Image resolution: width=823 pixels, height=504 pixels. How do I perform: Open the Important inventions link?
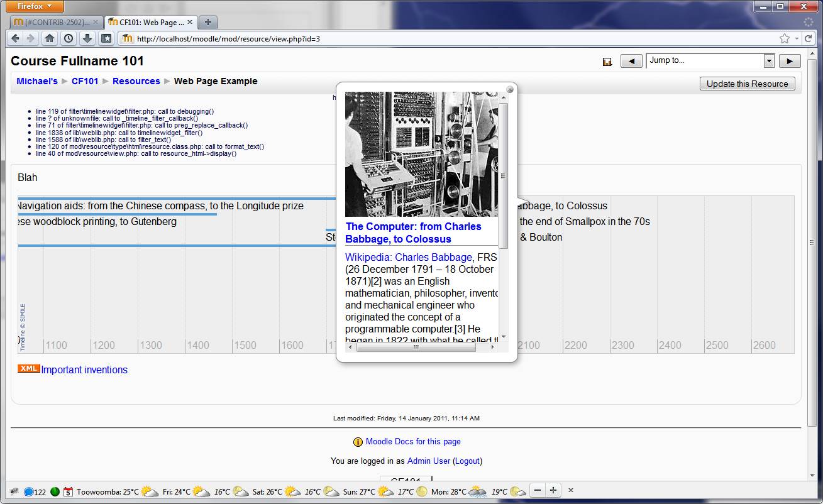(84, 370)
